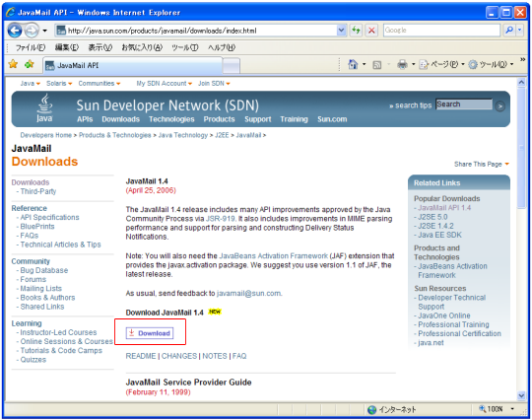
Task: Open the 編集(E) menu
Action: (67, 47)
